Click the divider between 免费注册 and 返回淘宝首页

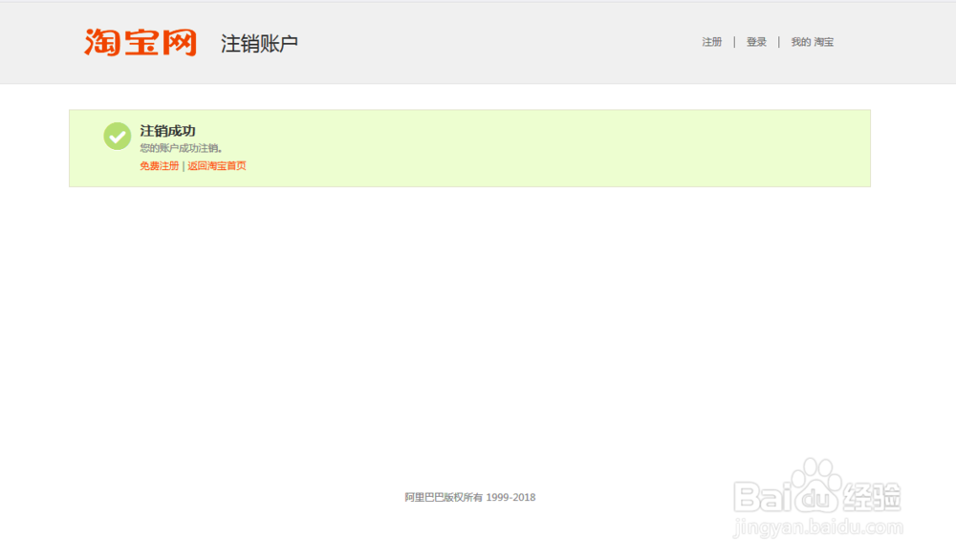click(x=182, y=165)
